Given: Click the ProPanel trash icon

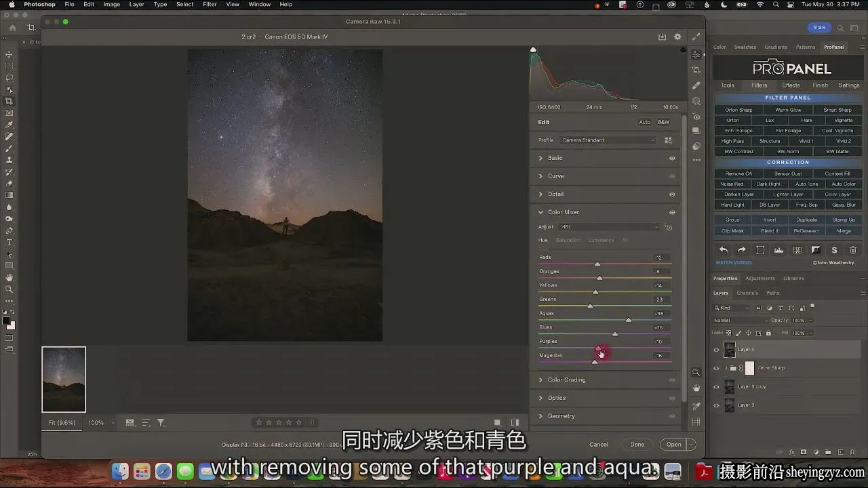Looking at the screenshot, I should pos(853,250).
